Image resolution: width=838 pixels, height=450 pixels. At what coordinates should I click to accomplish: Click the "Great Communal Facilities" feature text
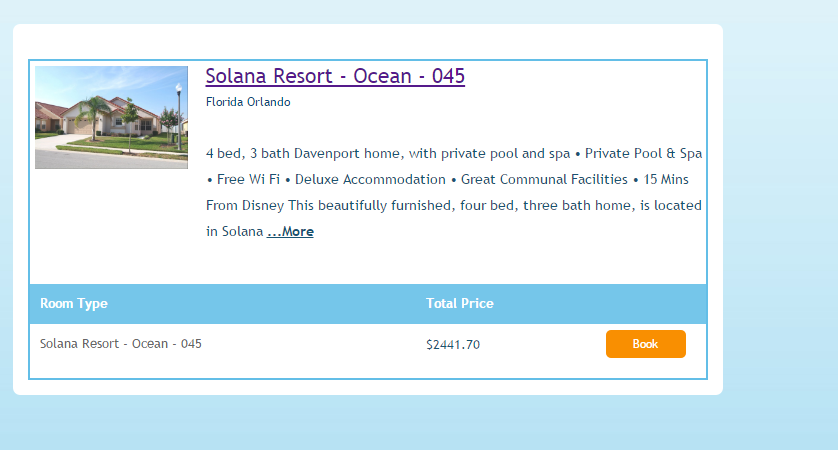[x=543, y=180]
